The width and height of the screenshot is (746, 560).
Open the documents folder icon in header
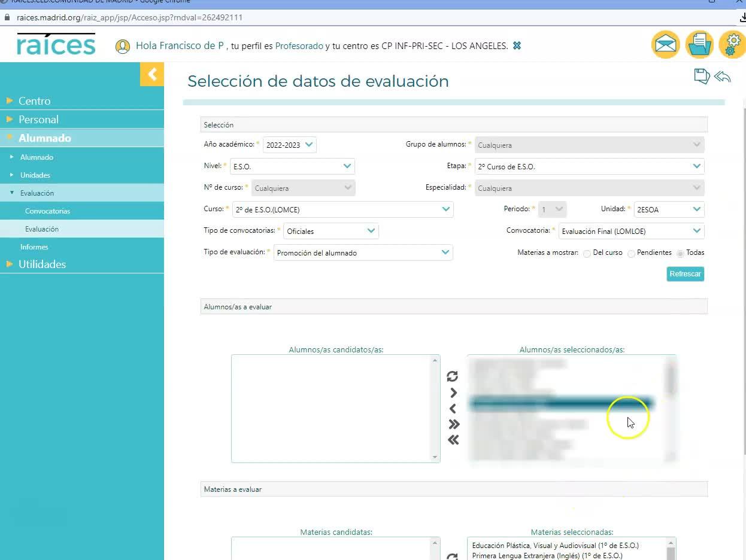click(699, 45)
